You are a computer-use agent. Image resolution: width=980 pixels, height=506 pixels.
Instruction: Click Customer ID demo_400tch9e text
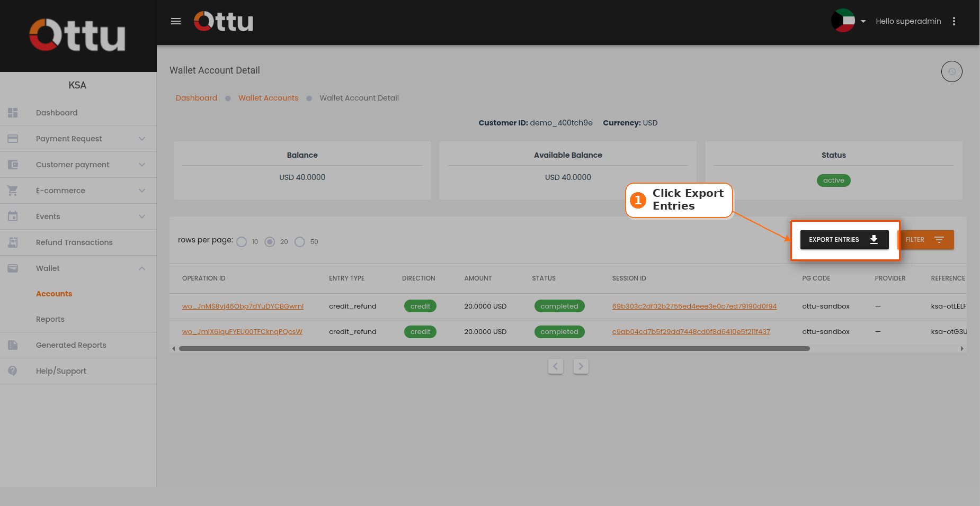tap(536, 123)
